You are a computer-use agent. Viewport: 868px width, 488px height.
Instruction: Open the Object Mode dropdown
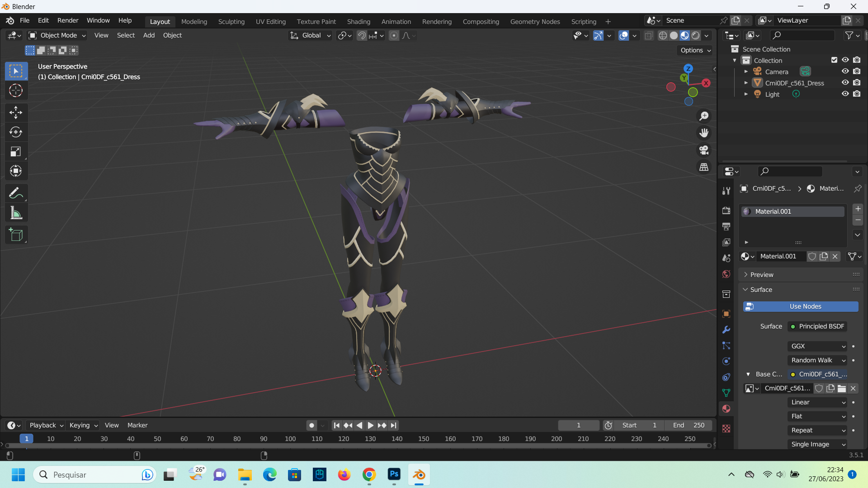(57, 35)
